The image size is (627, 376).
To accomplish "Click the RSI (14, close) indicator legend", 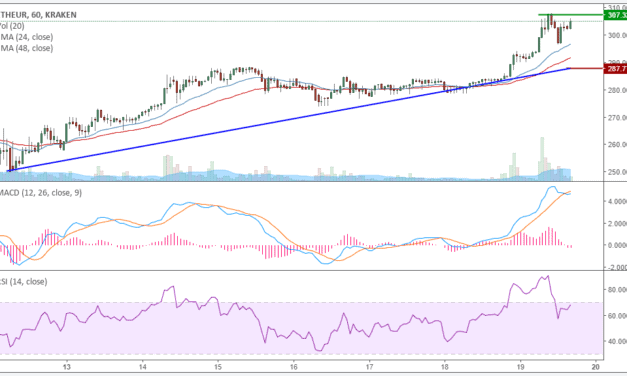I will 24,282.
